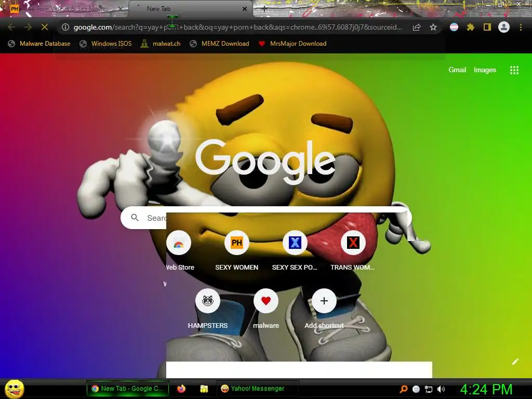Image resolution: width=532 pixels, height=399 pixels.
Task: Open the smiley face Start button
Action: click(15, 389)
